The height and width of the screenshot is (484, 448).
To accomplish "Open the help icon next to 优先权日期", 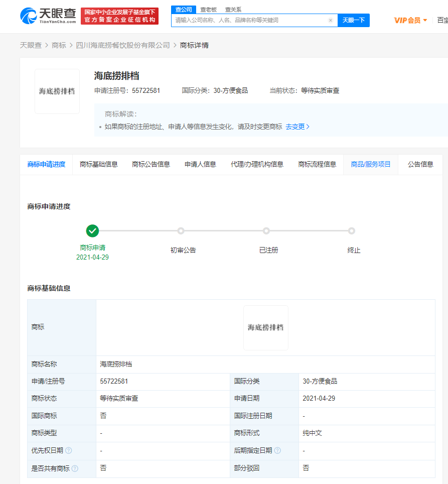I will pos(69,451).
